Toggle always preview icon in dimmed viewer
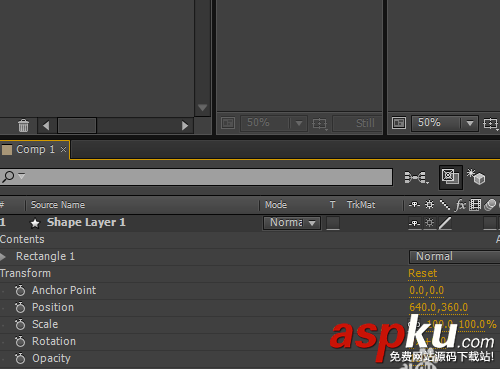 [228, 123]
